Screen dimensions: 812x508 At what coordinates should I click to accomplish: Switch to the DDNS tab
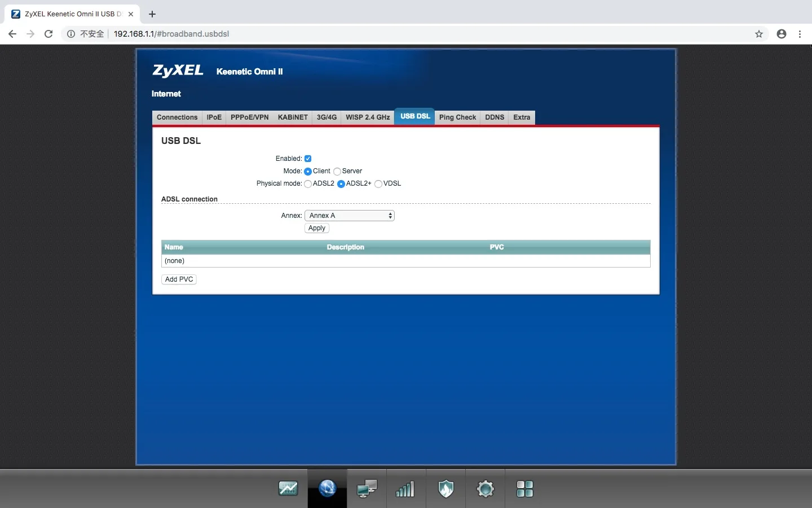click(495, 117)
